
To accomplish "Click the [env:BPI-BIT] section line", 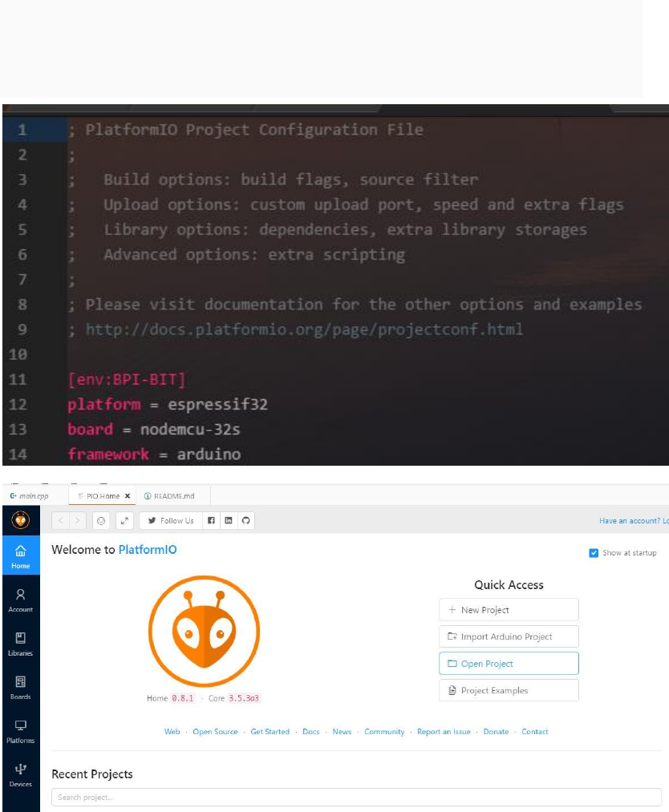I will click(127, 380).
